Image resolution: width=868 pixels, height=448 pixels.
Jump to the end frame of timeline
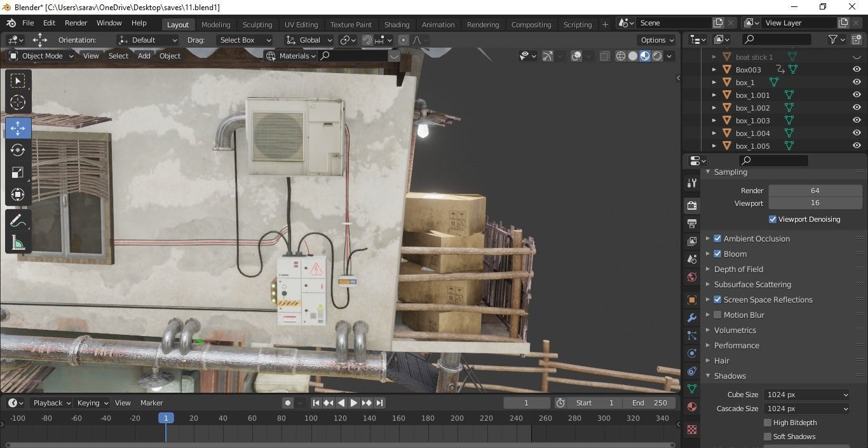379,403
